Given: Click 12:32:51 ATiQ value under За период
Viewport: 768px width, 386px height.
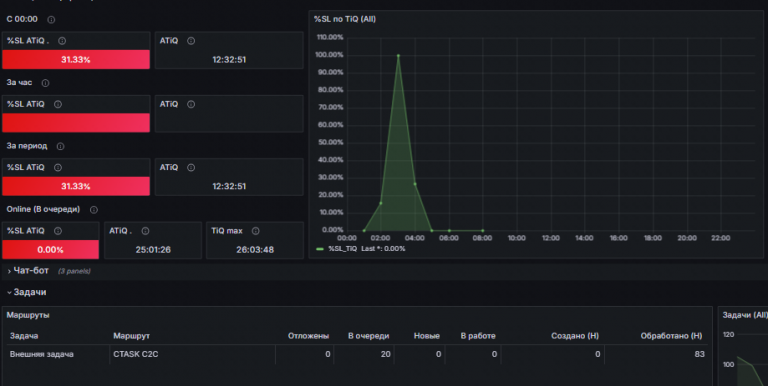Looking at the screenshot, I should (229, 187).
